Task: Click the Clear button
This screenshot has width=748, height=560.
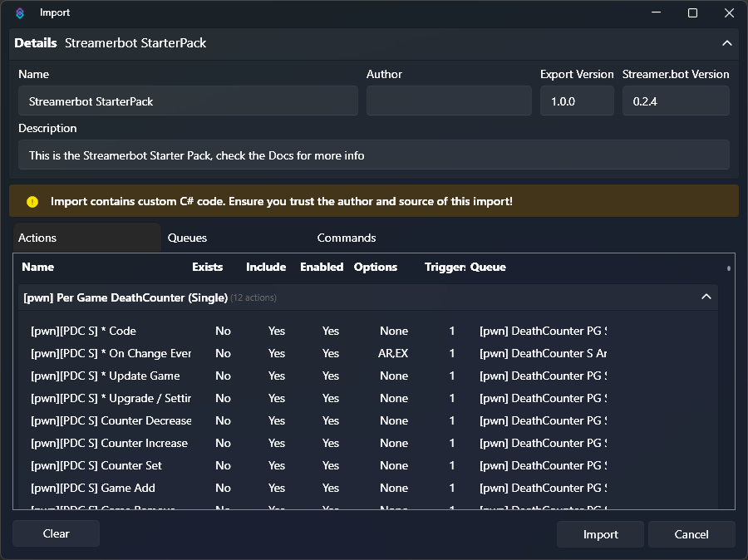Action: [56, 533]
